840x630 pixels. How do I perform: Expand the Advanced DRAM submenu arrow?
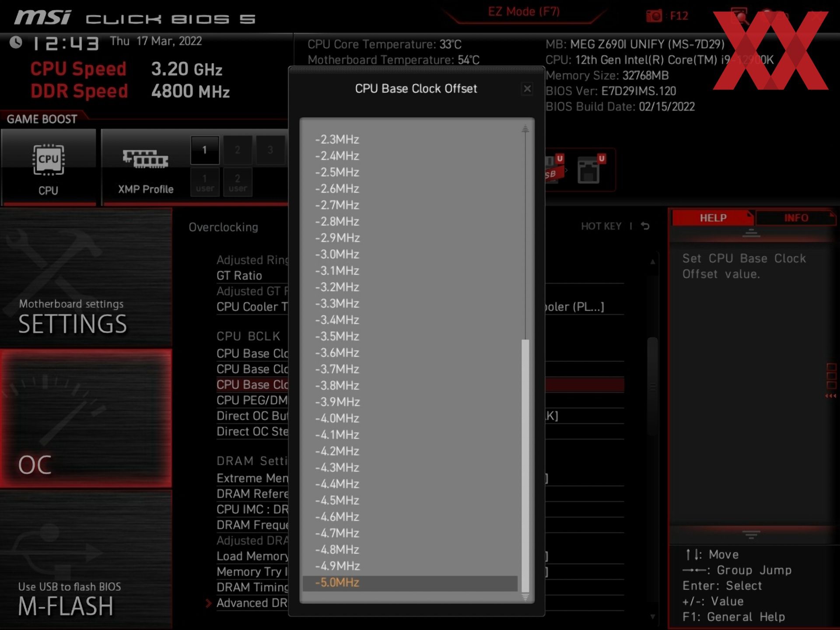[208, 603]
